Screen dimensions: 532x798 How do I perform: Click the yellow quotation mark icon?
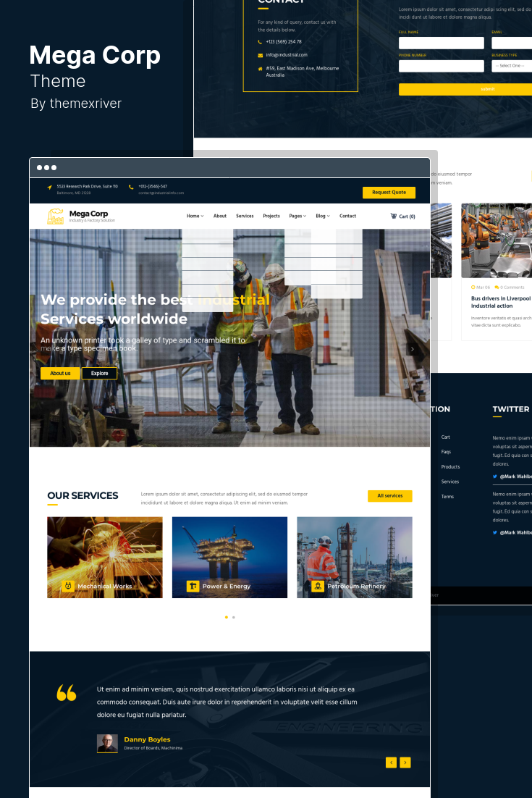point(66,693)
